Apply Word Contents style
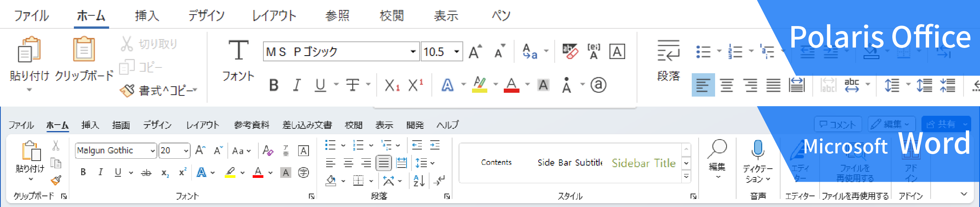This screenshot has width=980, height=207. (496, 163)
